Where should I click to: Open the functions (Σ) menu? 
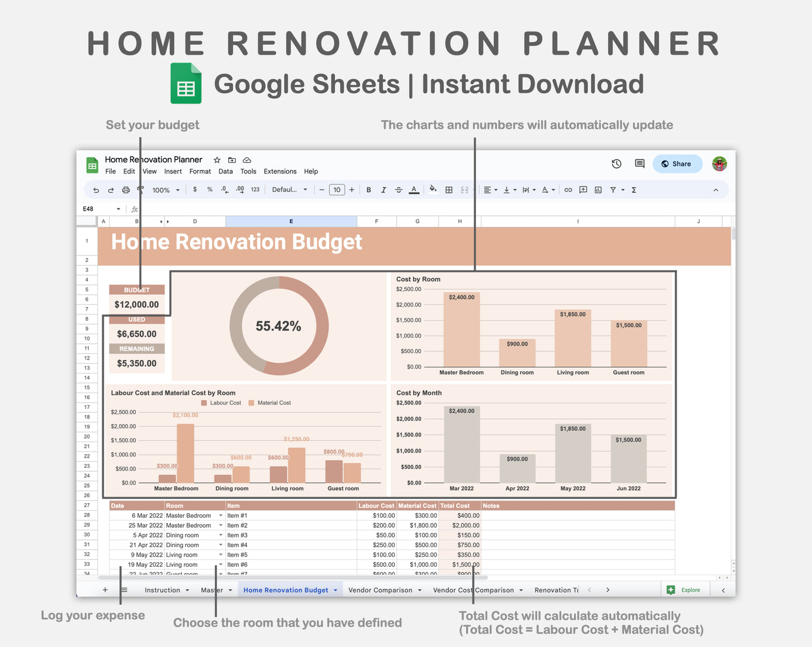[633, 190]
